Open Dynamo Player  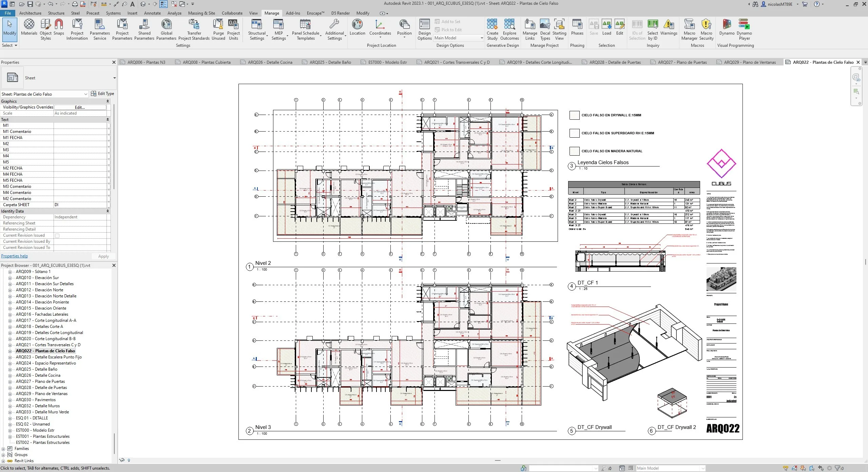(x=744, y=29)
